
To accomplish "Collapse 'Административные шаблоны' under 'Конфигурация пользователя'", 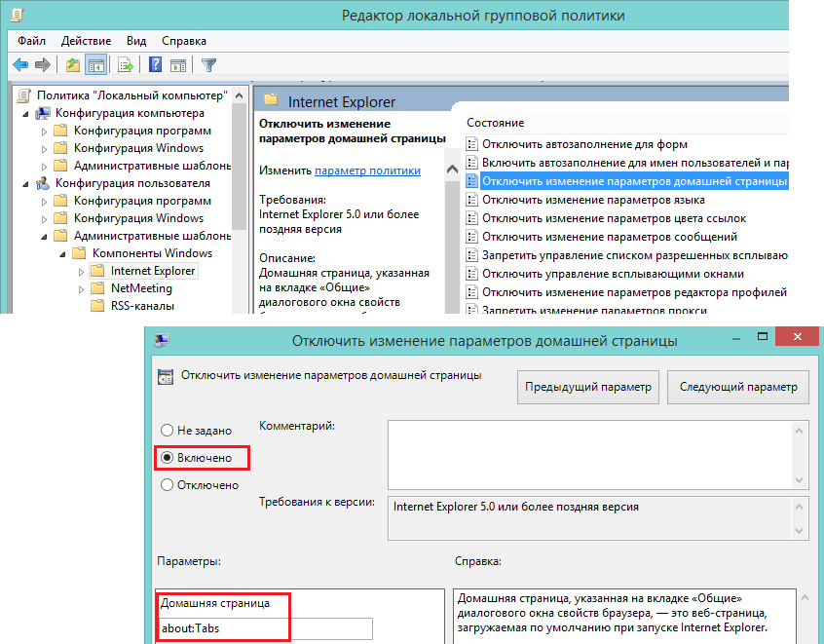I will pyautogui.click(x=44, y=237).
